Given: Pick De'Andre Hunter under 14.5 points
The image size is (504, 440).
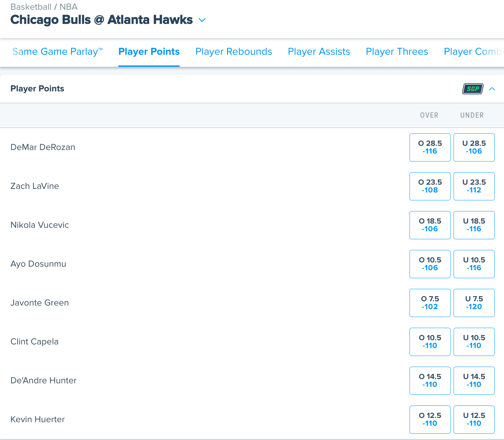Looking at the screenshot, I should tap(474, 381).
